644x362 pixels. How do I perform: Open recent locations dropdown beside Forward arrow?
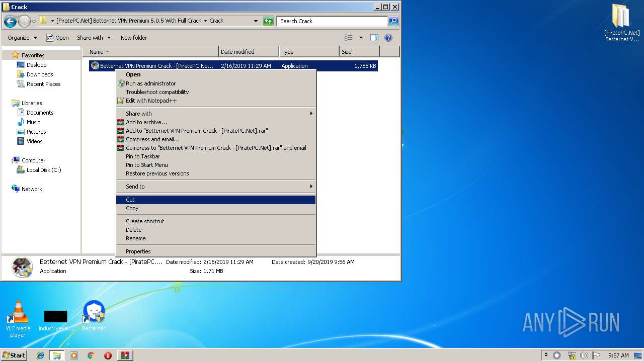click(x=34, y=21)
